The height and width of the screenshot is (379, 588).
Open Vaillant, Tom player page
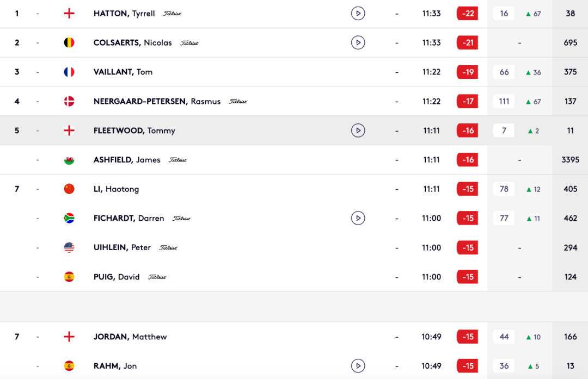click(x=123, y=72)
